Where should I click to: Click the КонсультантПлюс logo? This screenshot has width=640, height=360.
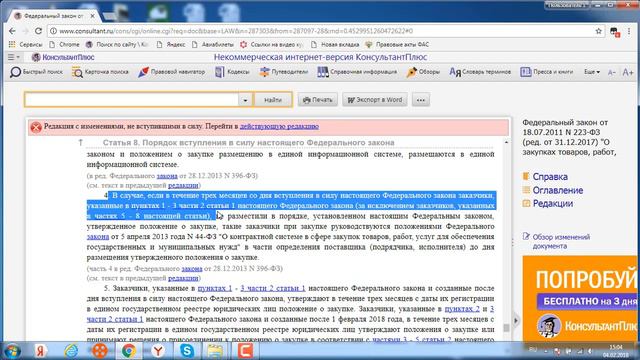(x=63, y=57)
